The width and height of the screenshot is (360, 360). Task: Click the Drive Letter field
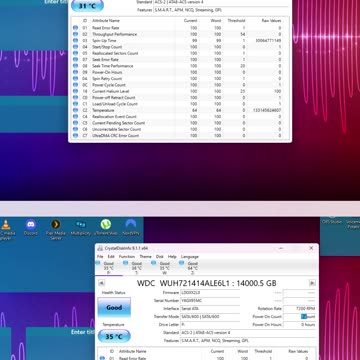210,325
